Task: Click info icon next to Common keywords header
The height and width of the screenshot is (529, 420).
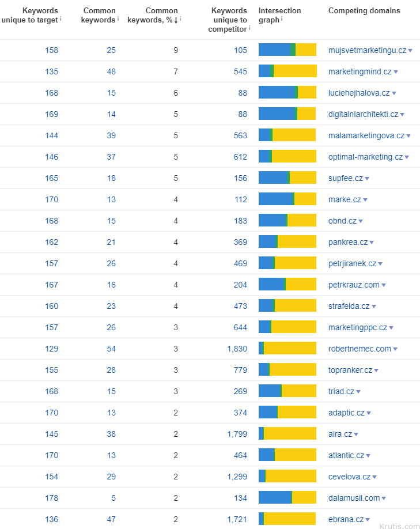Action: point(118,18)
